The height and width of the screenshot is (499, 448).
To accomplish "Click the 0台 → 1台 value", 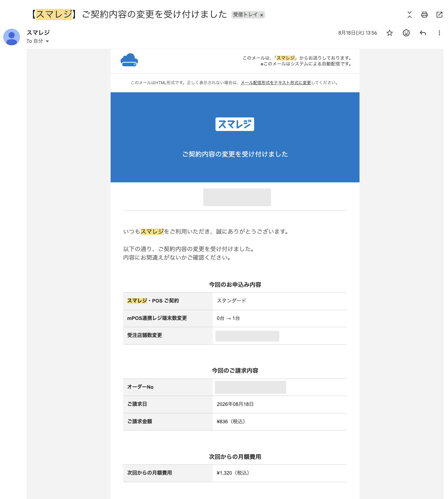I will pyautogui.click(x=228, y=318).
